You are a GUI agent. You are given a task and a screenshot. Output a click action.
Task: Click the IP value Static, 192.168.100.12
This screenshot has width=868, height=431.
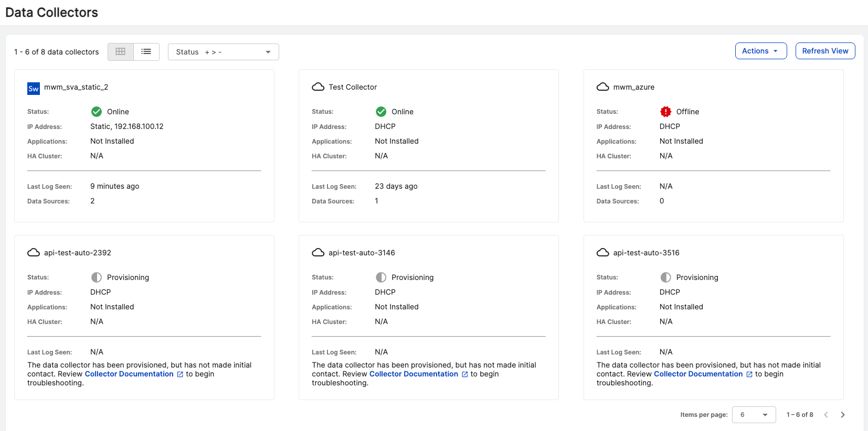(x=127, y=126)
